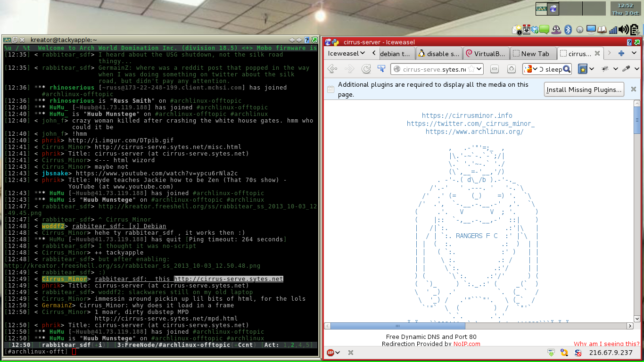Click the Iceweasel back navigation arrow
Screen dimensions: 644x362
tap(332, 69)
